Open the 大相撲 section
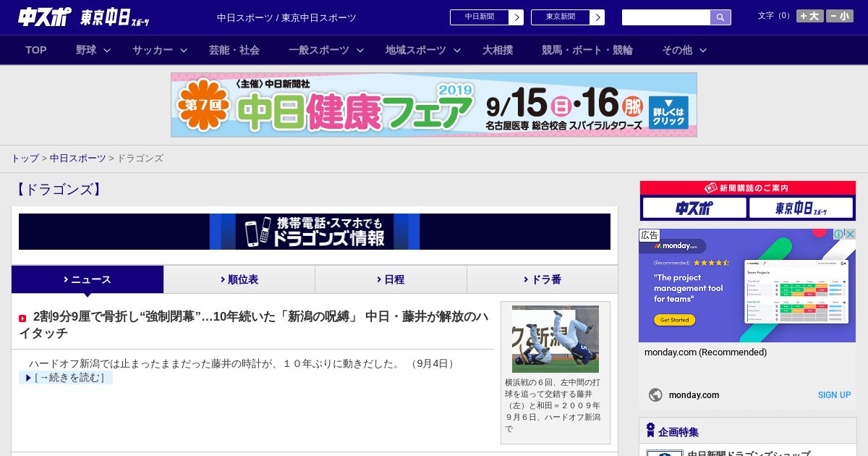This screenshot has height=456, width=868. click(x=498, y=50)
